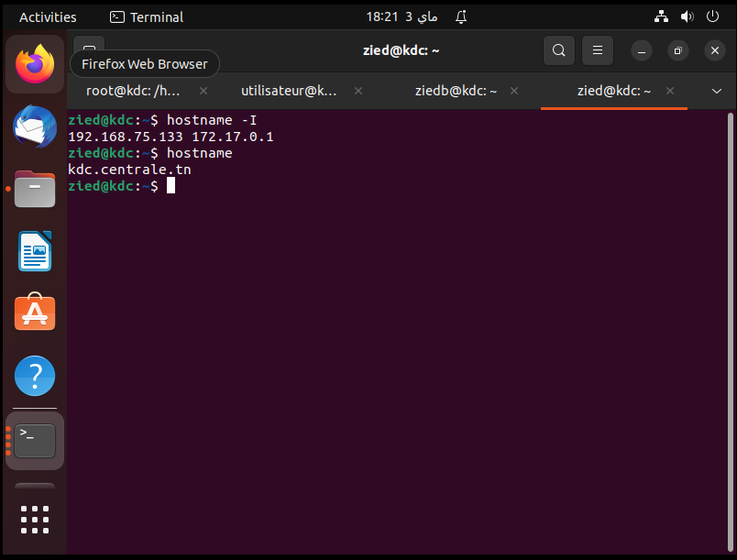737x560 pixels.
Task: Open the clock and calendar at 18:21
Action: point(401,16)
